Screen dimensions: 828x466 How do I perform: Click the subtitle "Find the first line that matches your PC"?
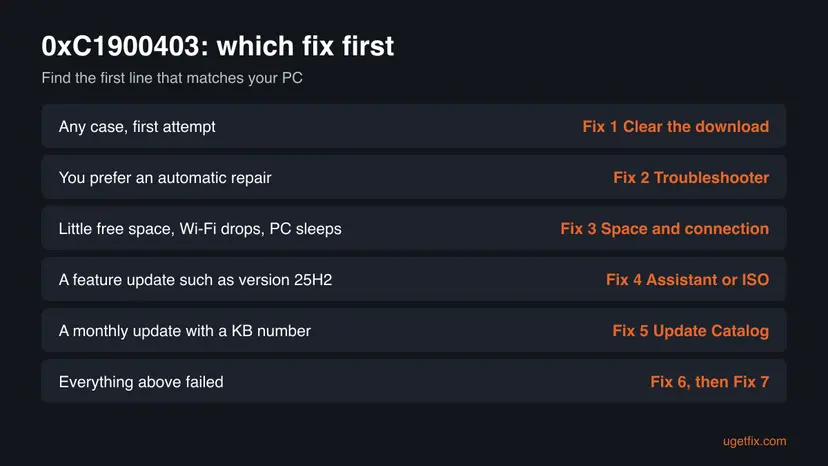pos(172,78)
